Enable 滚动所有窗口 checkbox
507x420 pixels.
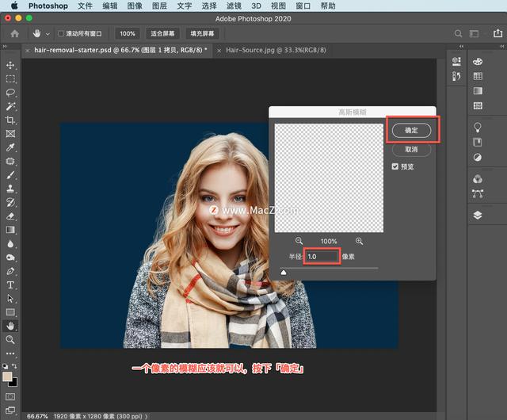62,34
